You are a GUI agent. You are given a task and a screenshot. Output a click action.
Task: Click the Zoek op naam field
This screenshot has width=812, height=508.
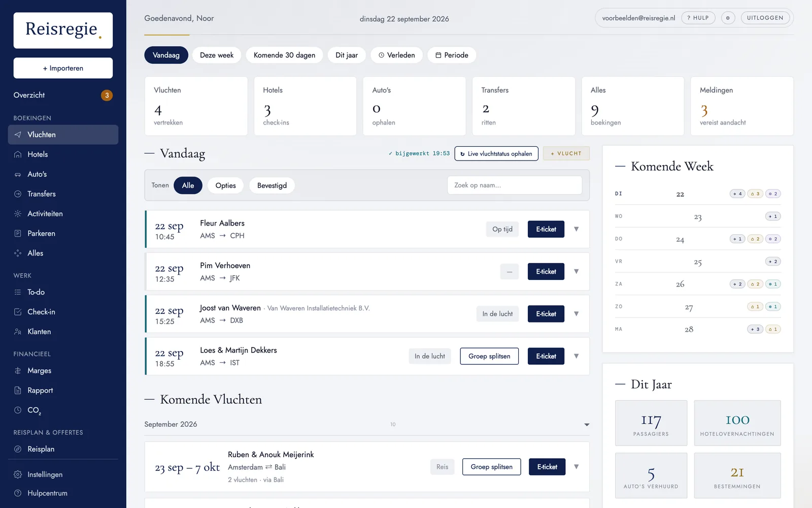515,185
